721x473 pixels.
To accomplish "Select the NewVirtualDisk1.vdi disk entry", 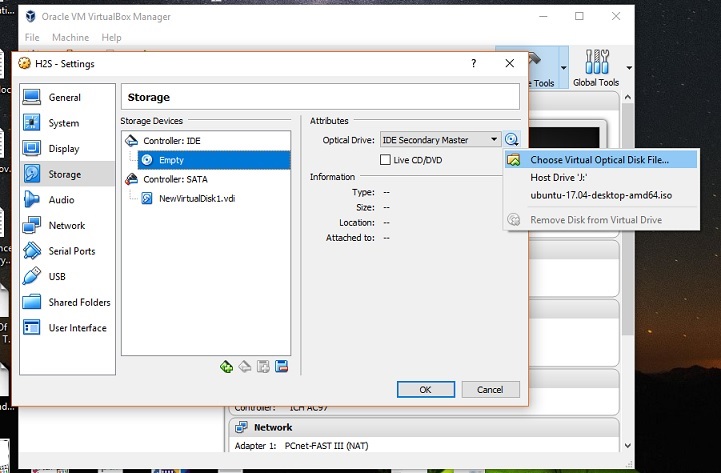I will pyautogui.click(x=197, y=199).
